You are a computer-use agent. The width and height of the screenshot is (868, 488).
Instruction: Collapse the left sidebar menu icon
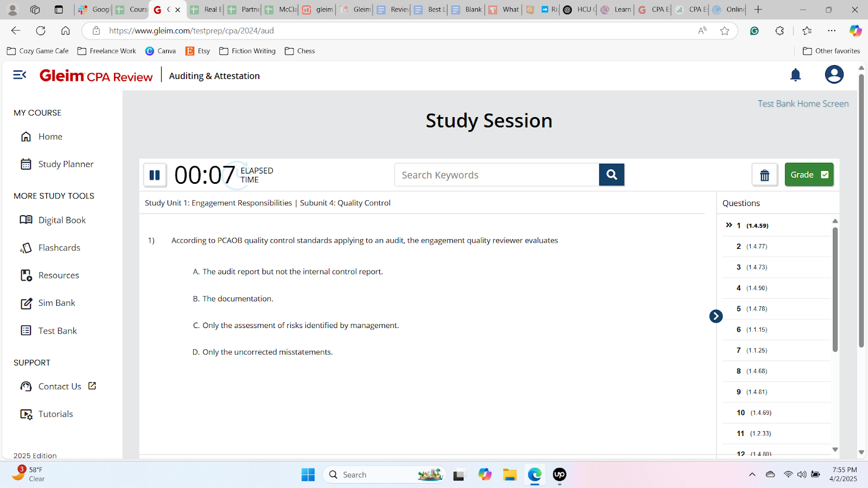pyautogui.click(x=20, y=75)
